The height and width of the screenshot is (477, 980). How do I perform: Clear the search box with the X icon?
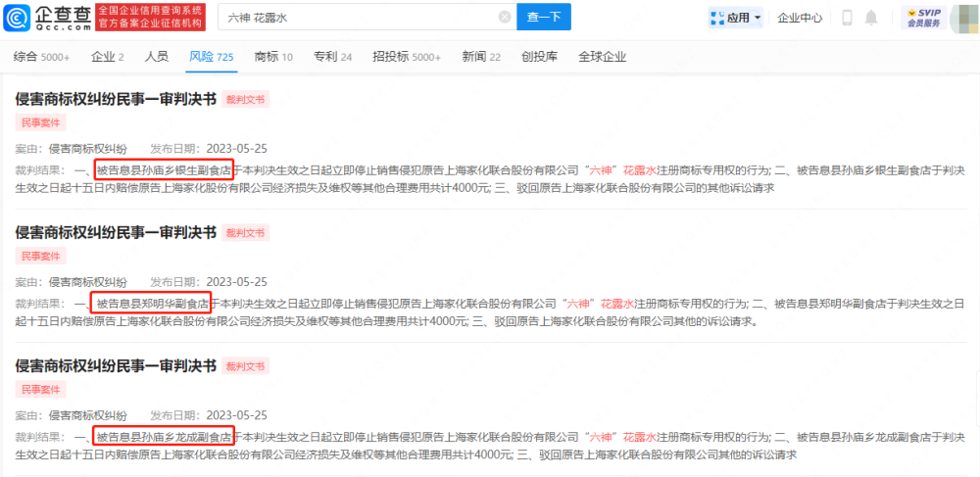coord(505,18)
